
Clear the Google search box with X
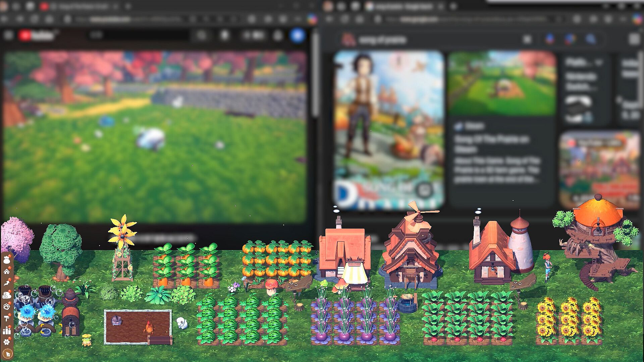click(527, 40)
